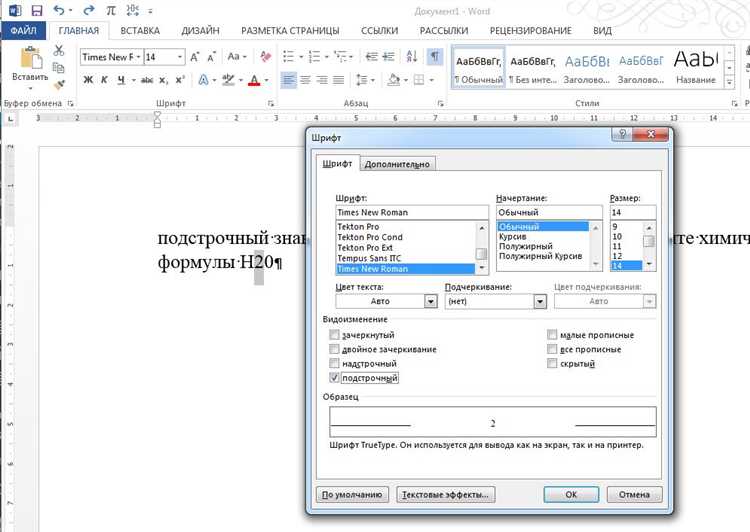750x532 pixels.
Task: Open the Подчеркивание dropdown
Action: (x=540, y=301)
